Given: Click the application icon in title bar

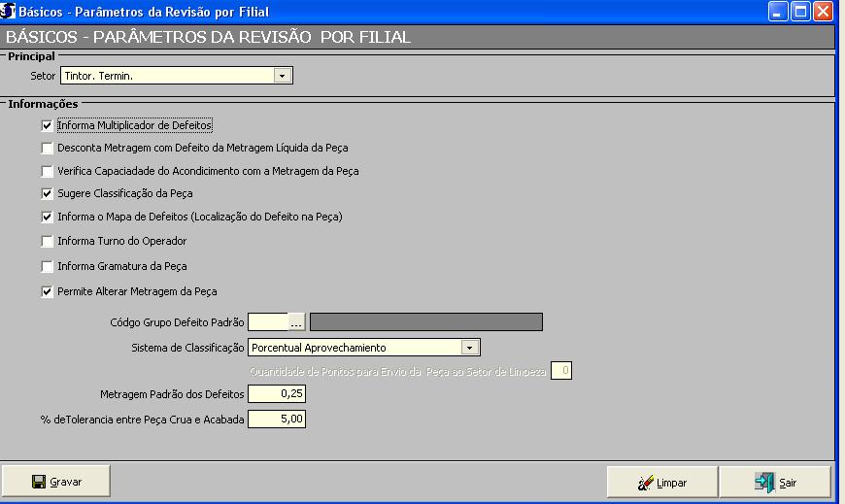Looking at the screenshot, I should (8, 12).
